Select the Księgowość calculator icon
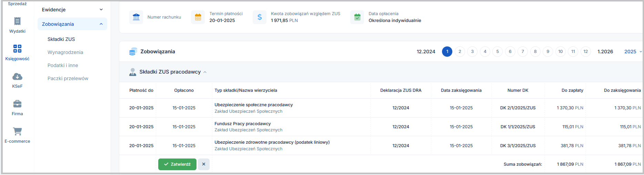The height and width of the screenshot is (175, 644). pos(17,48)
